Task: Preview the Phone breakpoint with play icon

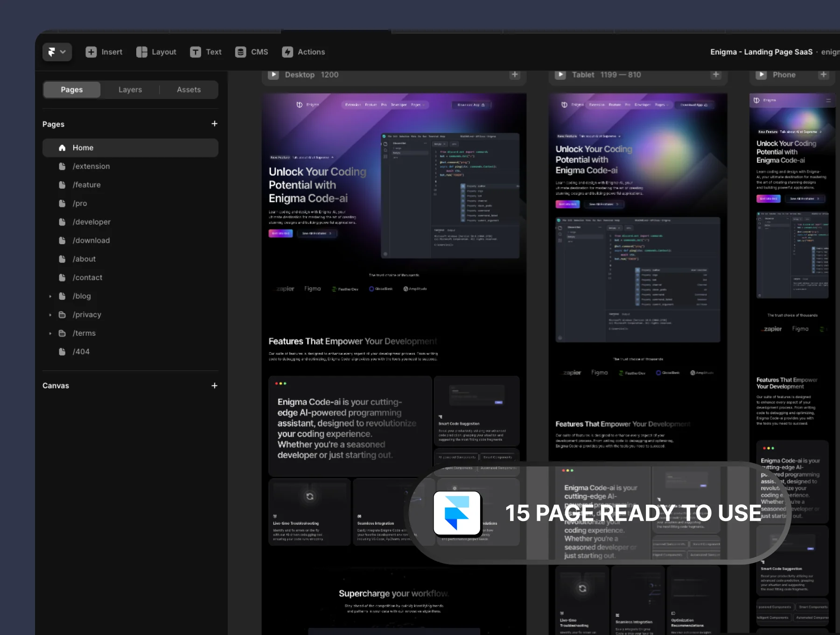Action: (x=761, y=75)
